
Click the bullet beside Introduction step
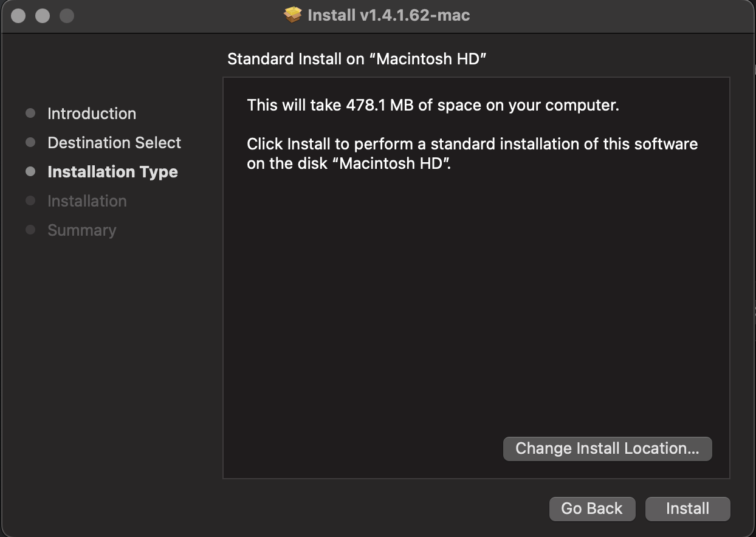[x=30, y=114]
